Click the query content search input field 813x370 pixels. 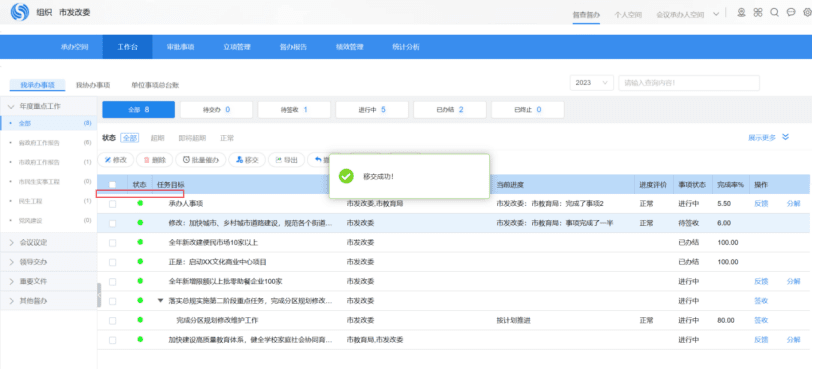pyautogui.click(x=689, y=83)
